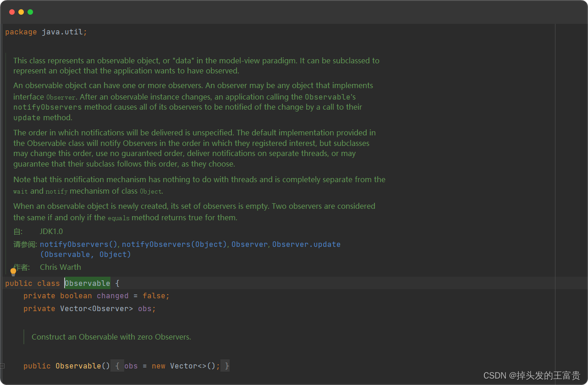Click the 'new' keyword in constructor

click(159, 366)
